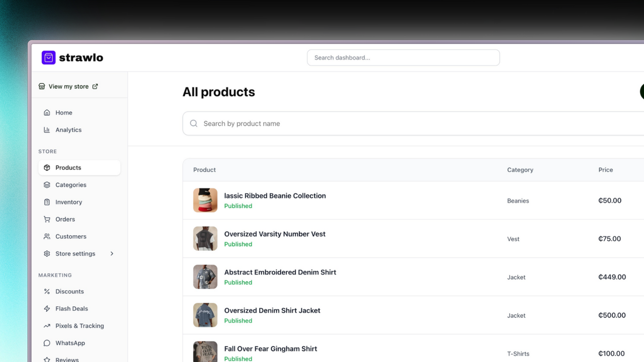Viewport: 644px width, 362px height.
Task: Open Analytics using the bar-chart icon
Action: pos(47,130)
